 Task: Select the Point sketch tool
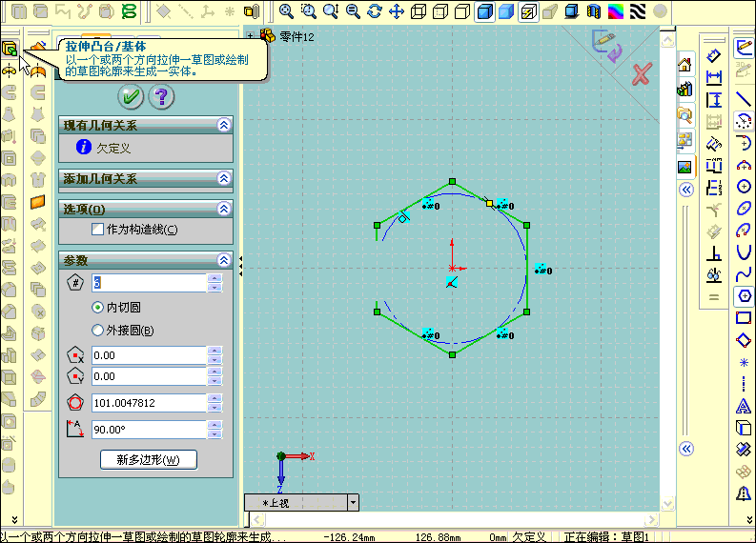tap(744, 362)
